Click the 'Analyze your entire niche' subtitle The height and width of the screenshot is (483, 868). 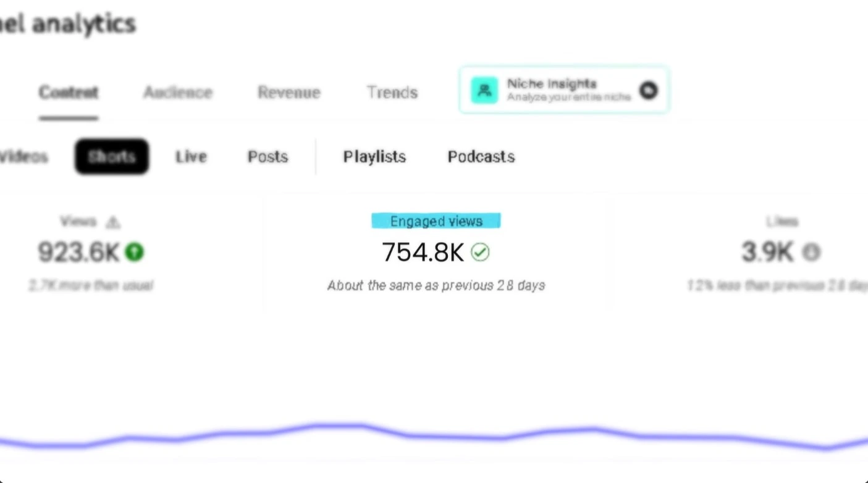[569, 97]
